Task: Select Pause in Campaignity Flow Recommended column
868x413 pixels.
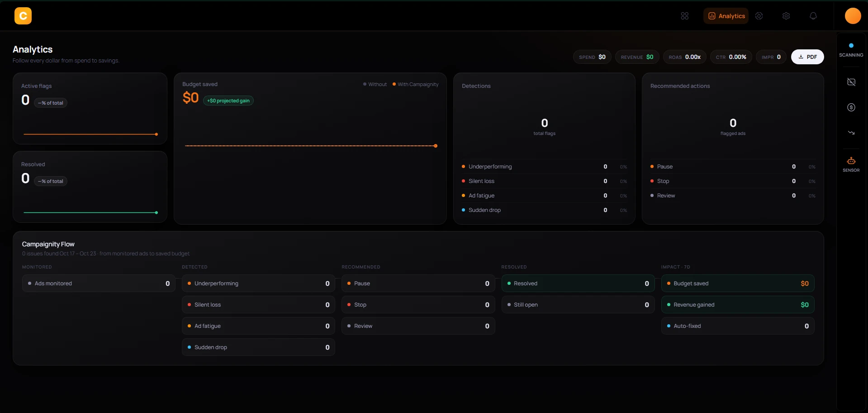Action: pyautogui.click(x=418, y=283)
